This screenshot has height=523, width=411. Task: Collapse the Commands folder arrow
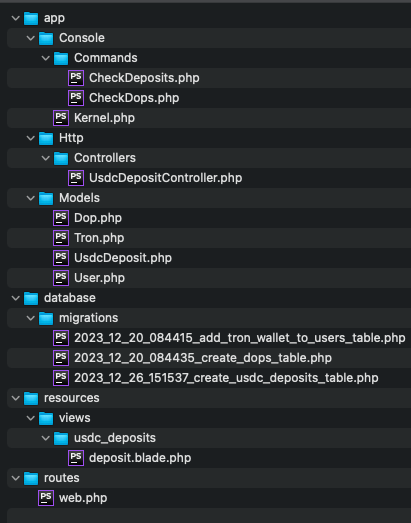pos(46,58)
